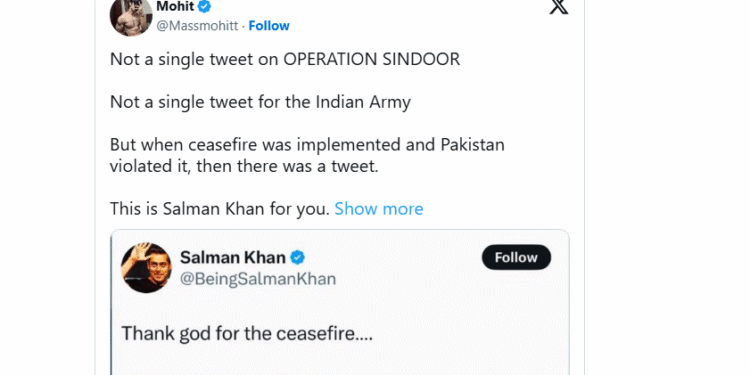
Task: Click empty space inside the quoted Salman Khan card
Action: click(x=454, y=306)
